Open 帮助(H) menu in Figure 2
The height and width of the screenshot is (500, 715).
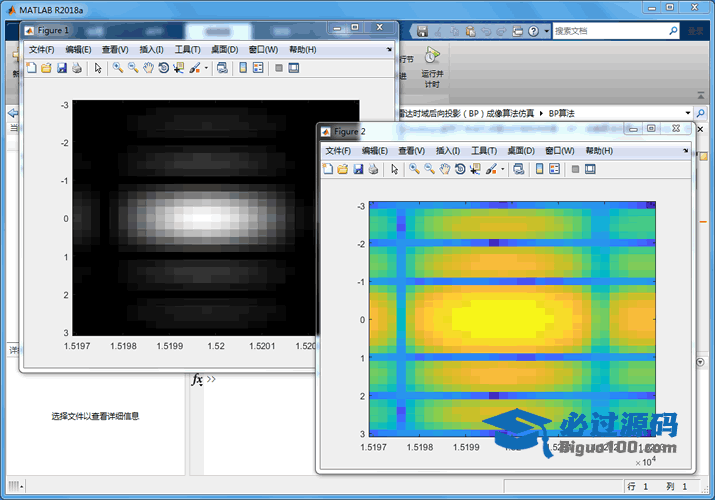pyautogui.click(x=599, y=150)
